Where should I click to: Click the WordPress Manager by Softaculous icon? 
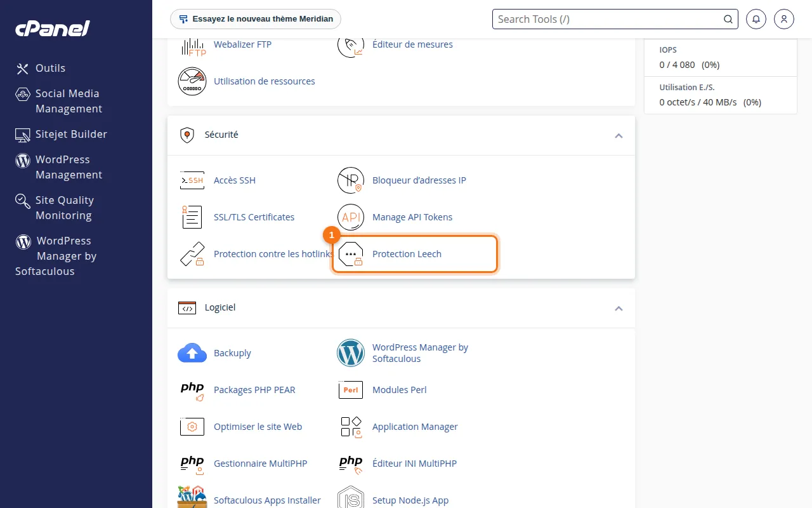pyautogui.click(x=350, y=353)
